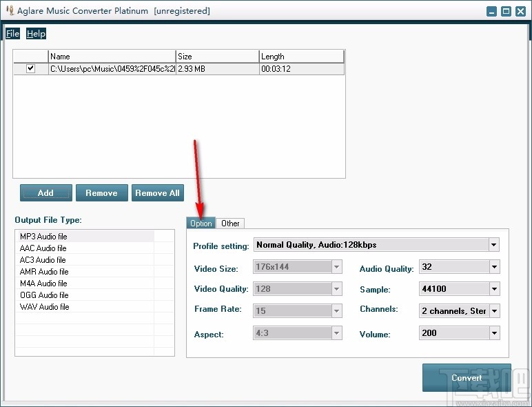Choose AMR Audio file output type
This screenshot has height=407, width=532.
click(x=85, y=272)
